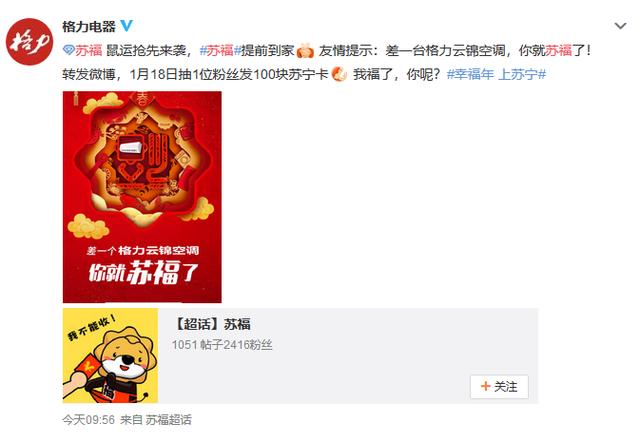The height and width of the screenshot is (442, 640).
Task: Follow the 苏福 super topic with 关注
Action: pos(499,386)
